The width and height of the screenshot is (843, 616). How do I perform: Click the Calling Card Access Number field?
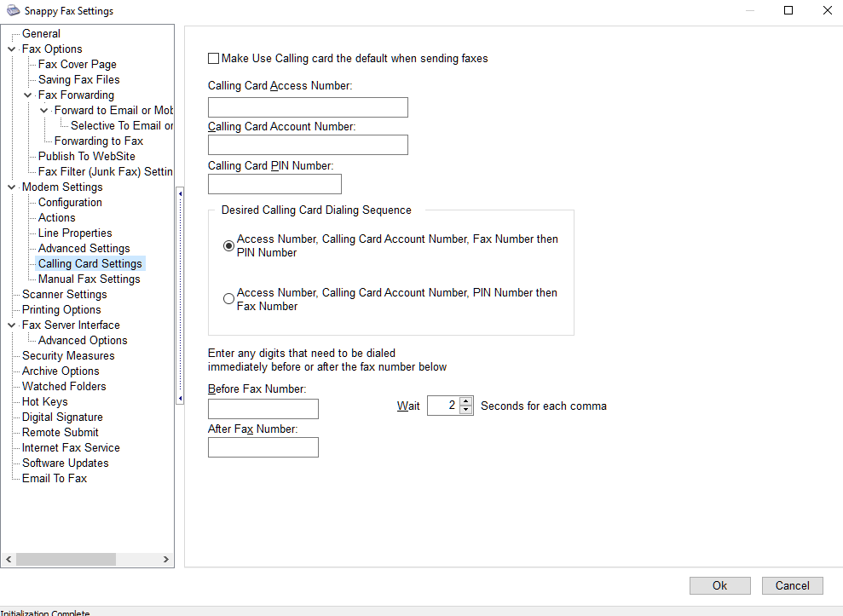(x=308, y=107)
